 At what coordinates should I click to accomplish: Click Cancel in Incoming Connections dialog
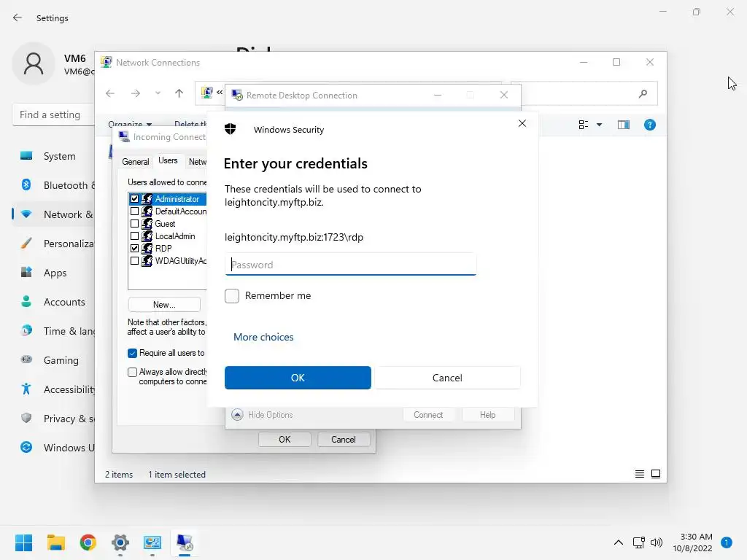point(344,440)
